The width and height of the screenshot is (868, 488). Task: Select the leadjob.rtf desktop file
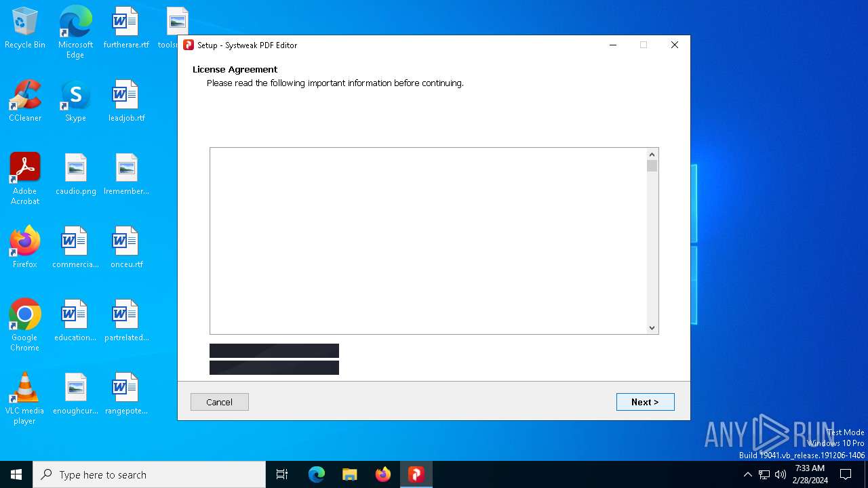[x=126, y=102]
